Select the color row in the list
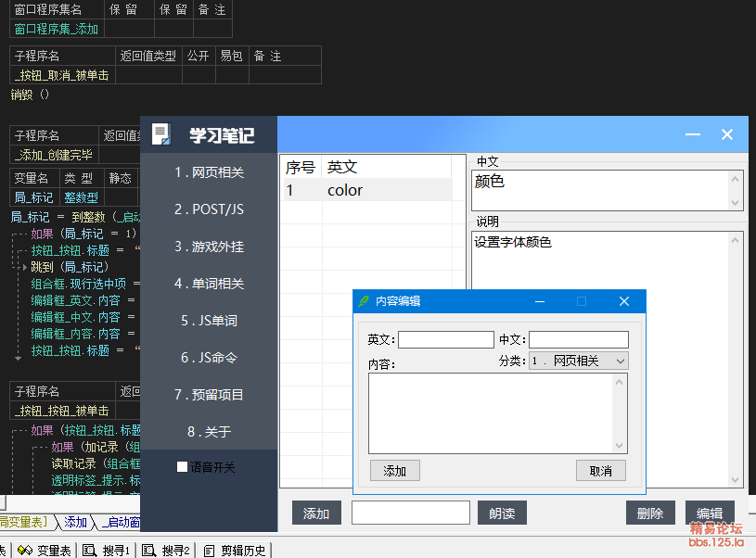 (368, 190)
